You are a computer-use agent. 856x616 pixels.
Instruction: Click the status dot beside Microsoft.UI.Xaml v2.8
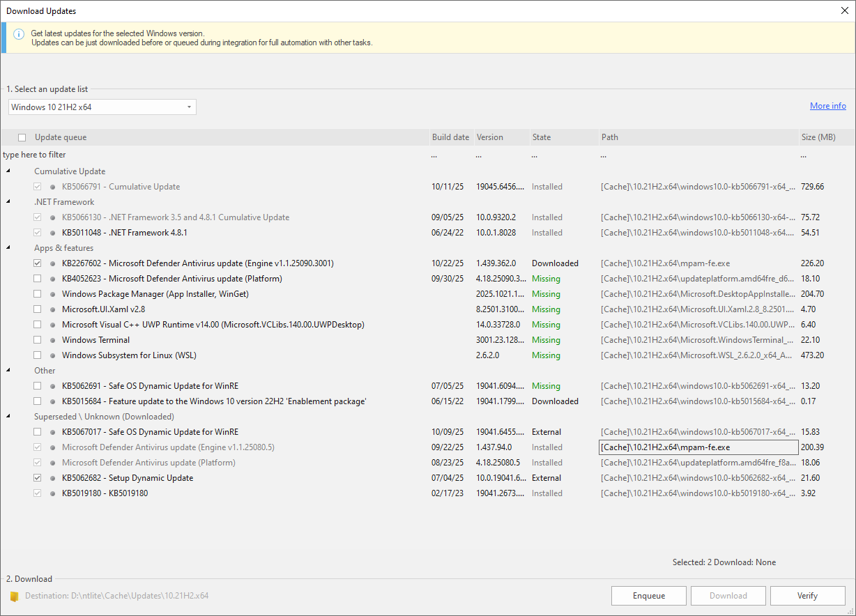click(52, 309)
